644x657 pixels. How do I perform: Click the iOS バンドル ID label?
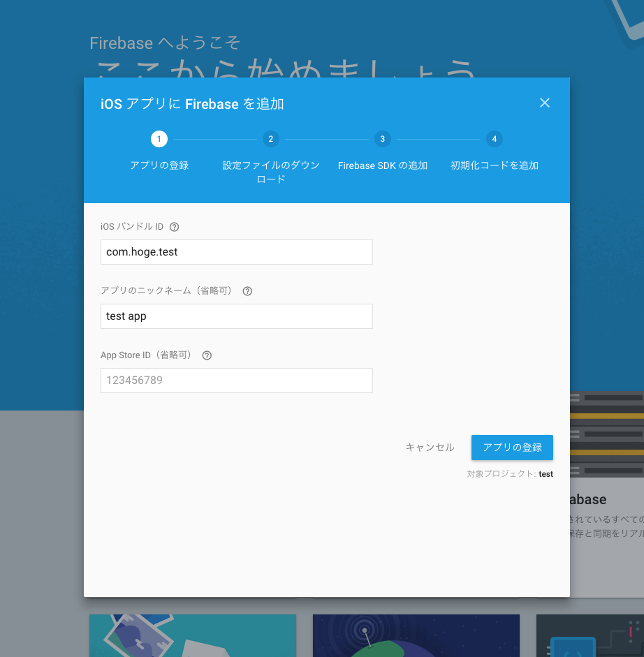[132, 226]
